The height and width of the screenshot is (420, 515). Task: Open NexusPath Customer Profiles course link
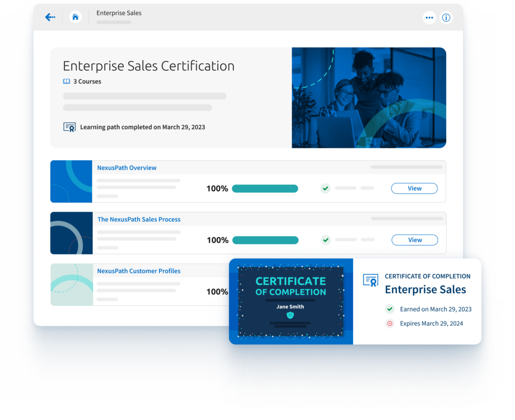click(139, 271)
